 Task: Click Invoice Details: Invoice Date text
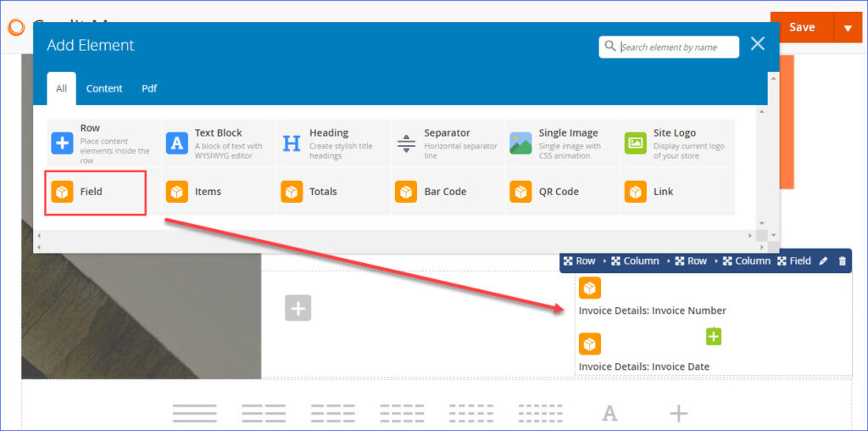pyautogui.click(x=644, y=367)
